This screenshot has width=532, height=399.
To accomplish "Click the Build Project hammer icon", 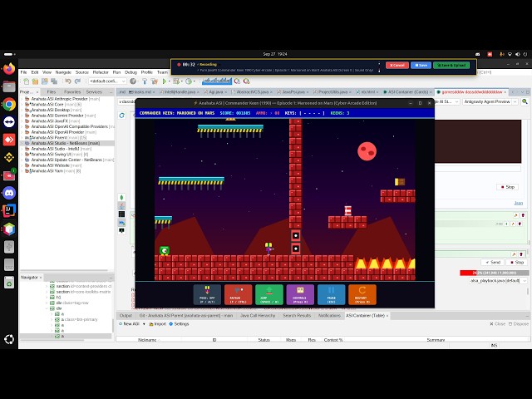I will tap(145, 81).
